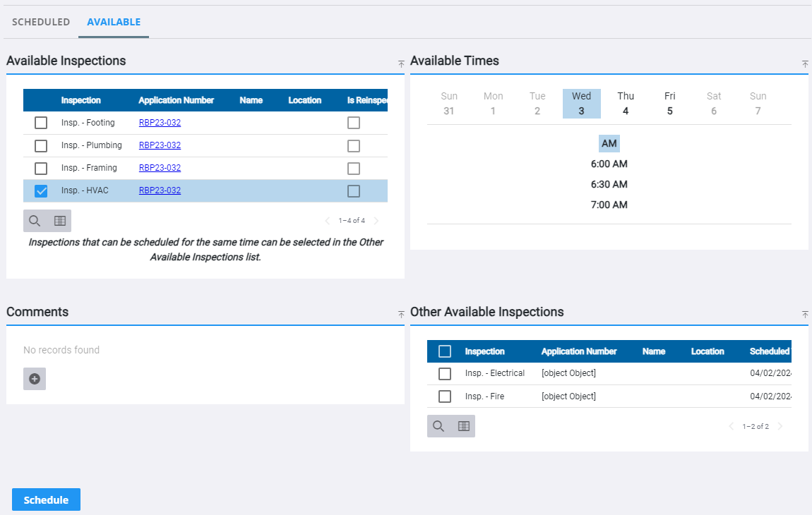Click the Schedule button
The image size is (812, 515).
coord(45,499)
